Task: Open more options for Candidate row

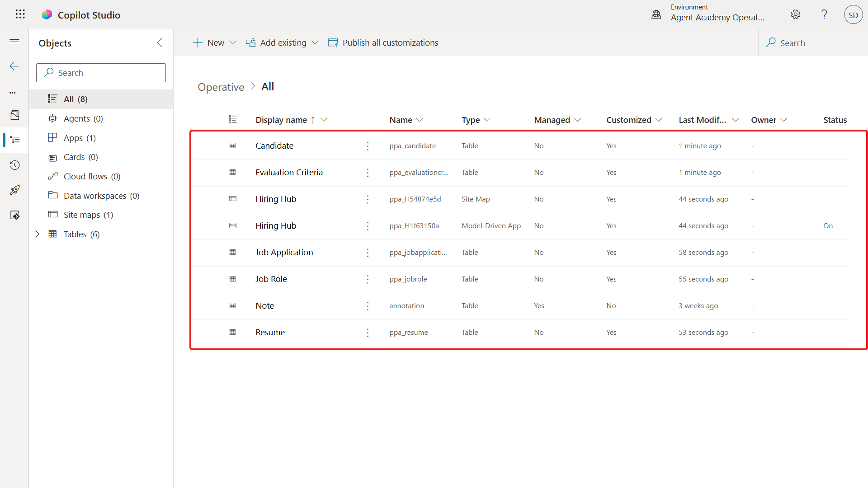Action: tap(368, 146)
